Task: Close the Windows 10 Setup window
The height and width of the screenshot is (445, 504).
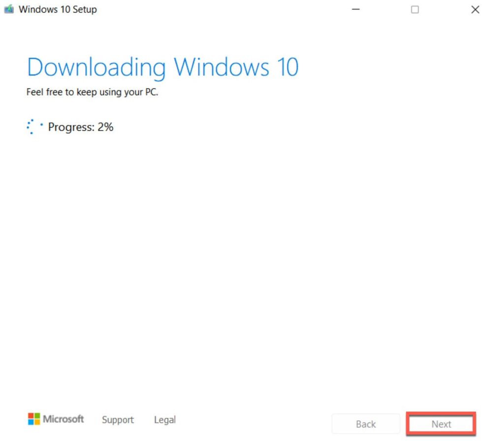Action: click(x=475, y=9)
